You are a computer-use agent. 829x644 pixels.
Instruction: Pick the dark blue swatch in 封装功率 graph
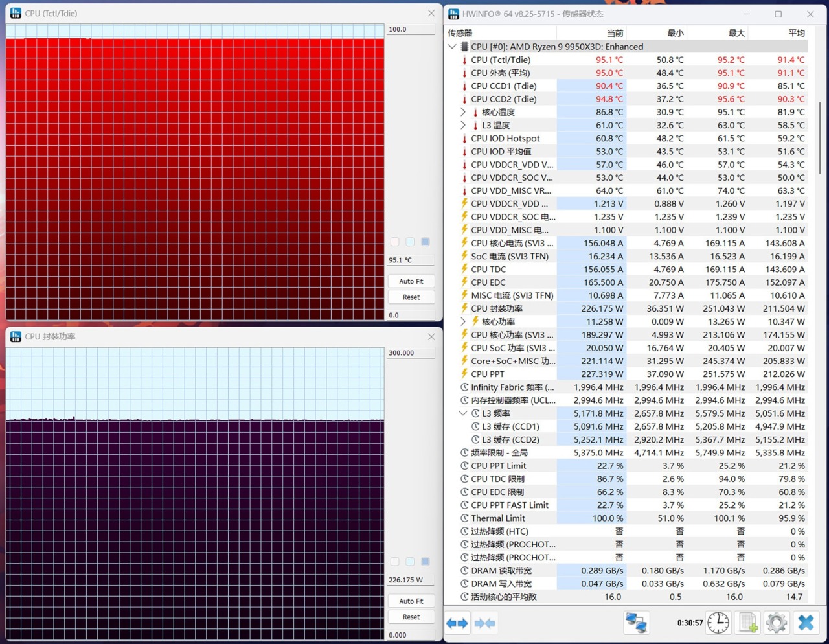426,562
